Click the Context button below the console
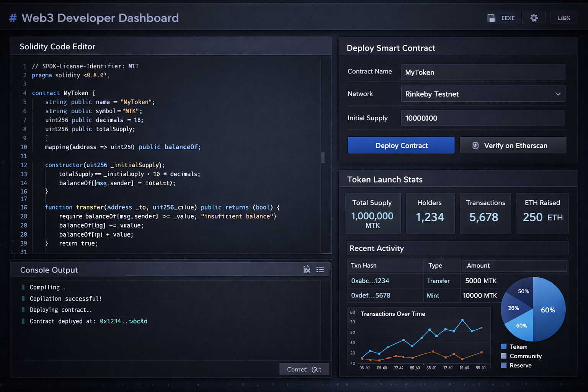Viewport: 588px width, 392px height. click(304, 369)
